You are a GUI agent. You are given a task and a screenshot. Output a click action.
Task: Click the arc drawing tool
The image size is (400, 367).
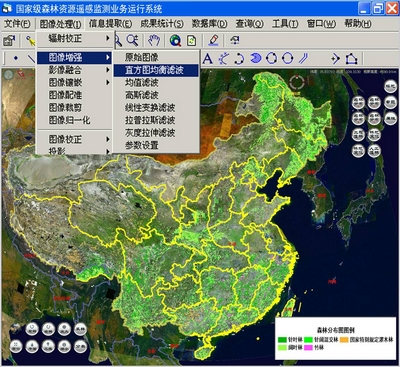(239, 59)
